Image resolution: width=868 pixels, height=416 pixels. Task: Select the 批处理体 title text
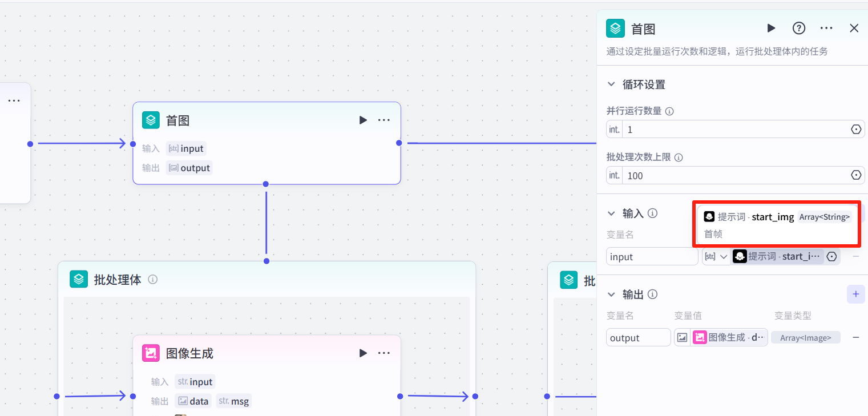118,280
